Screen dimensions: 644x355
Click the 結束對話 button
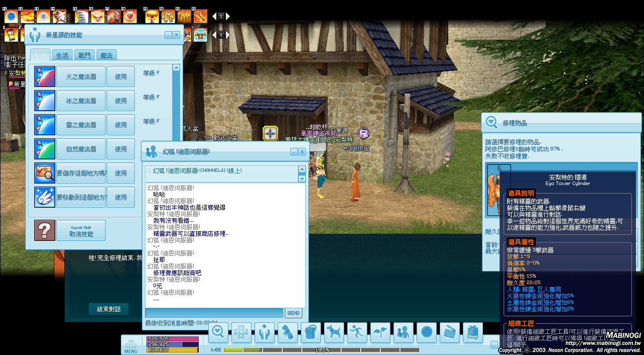coord(109,309)
